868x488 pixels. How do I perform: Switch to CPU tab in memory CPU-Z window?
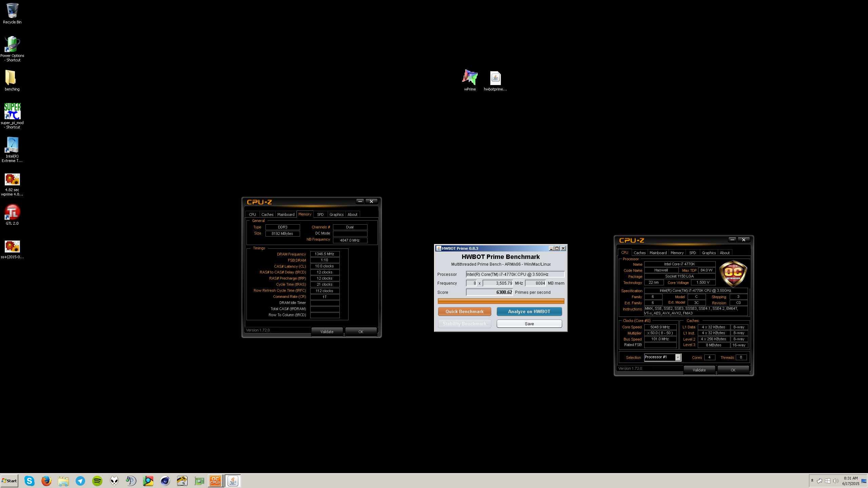pyautogui.click(x=252, y=215)
